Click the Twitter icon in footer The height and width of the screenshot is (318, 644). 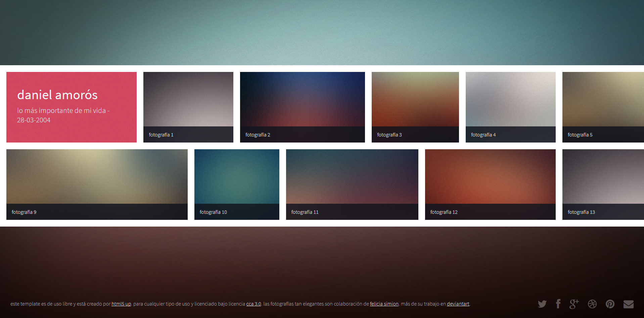pyautogui.click(x=542, y=304)
